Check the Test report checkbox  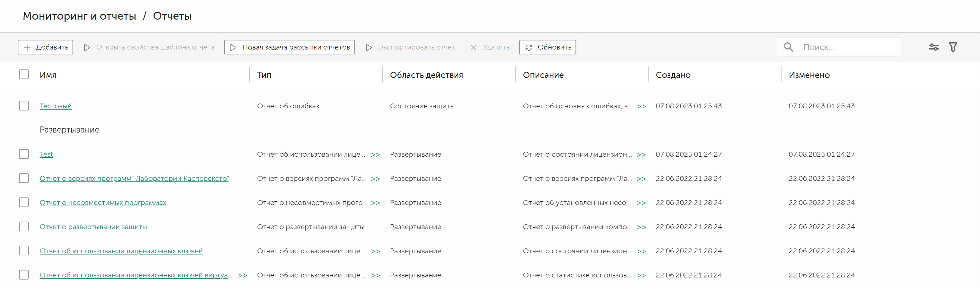[x=24, y=154]
